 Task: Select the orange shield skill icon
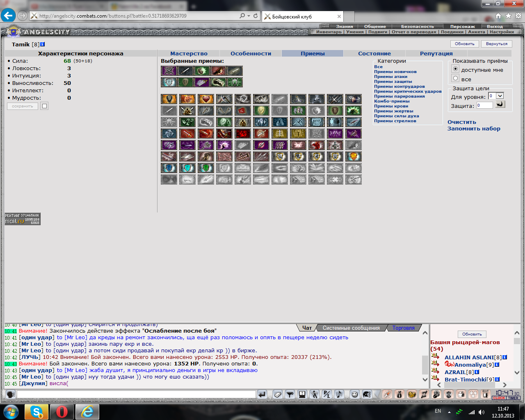point(169,99)
